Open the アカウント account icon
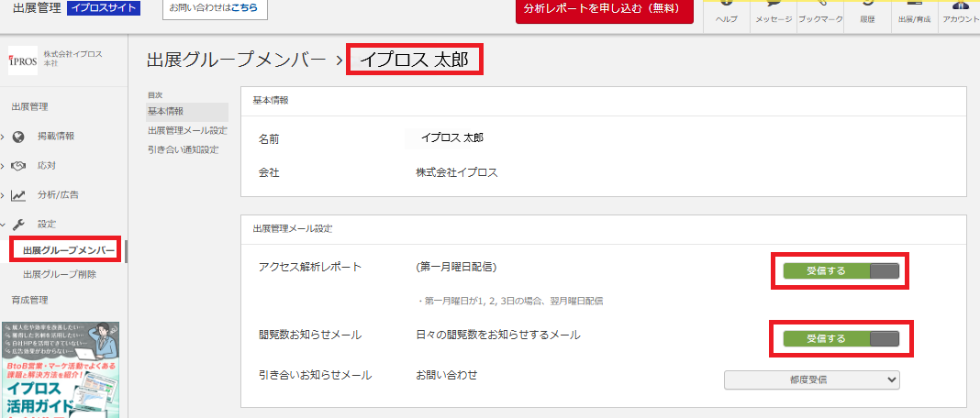Viewport: 980px width, 418px height. pos(960,11)
